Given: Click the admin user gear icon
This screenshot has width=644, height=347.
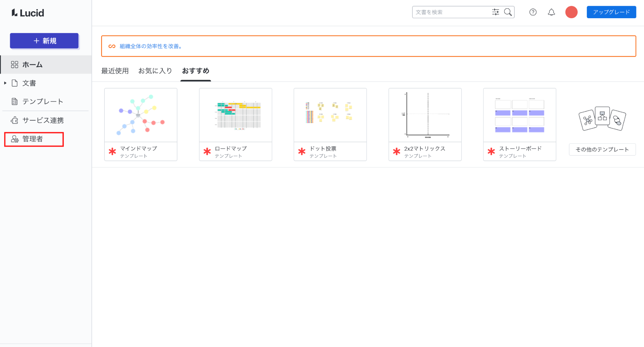Looking at the screenshot, I should [x=15, y=139].
